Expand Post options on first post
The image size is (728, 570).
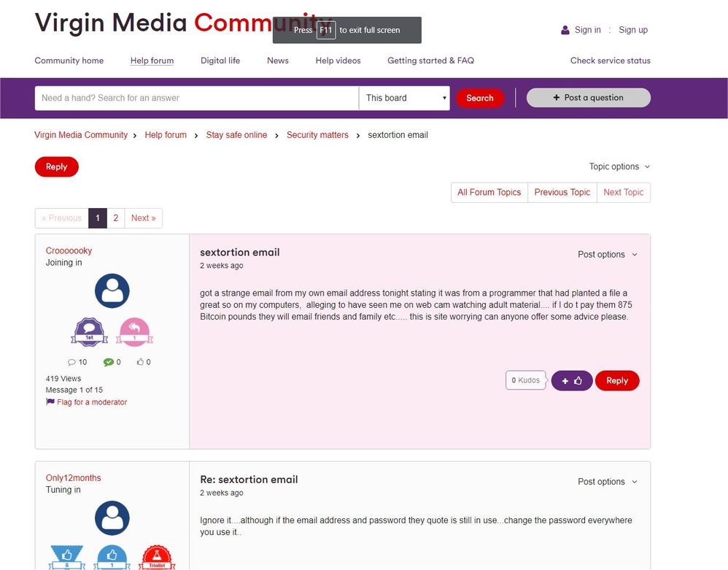pyautogui.click(x=607, y=255)
